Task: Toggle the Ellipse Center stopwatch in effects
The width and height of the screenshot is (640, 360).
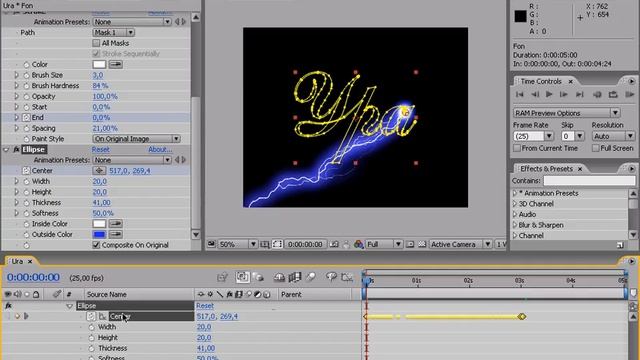Action: click(x=27, y=171)
